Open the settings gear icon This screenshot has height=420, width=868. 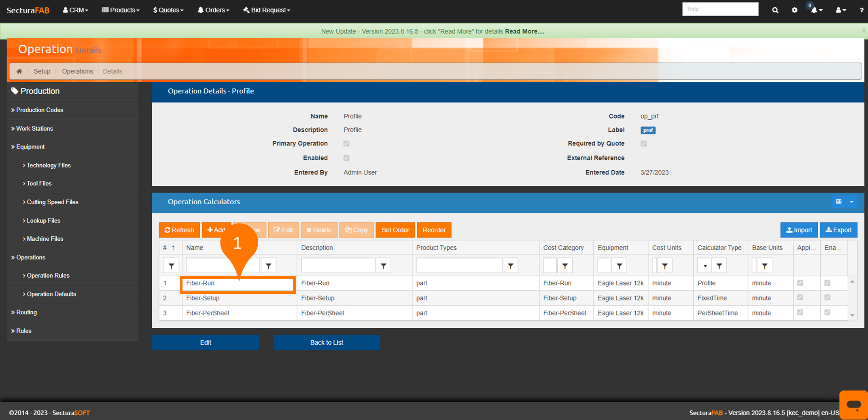tap(794, 10)
